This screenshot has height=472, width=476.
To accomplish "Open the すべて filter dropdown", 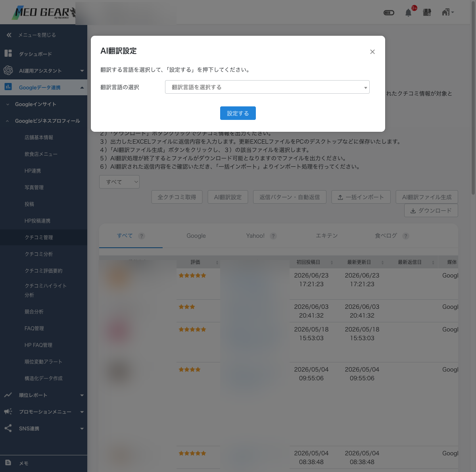I will click(119, 182).
